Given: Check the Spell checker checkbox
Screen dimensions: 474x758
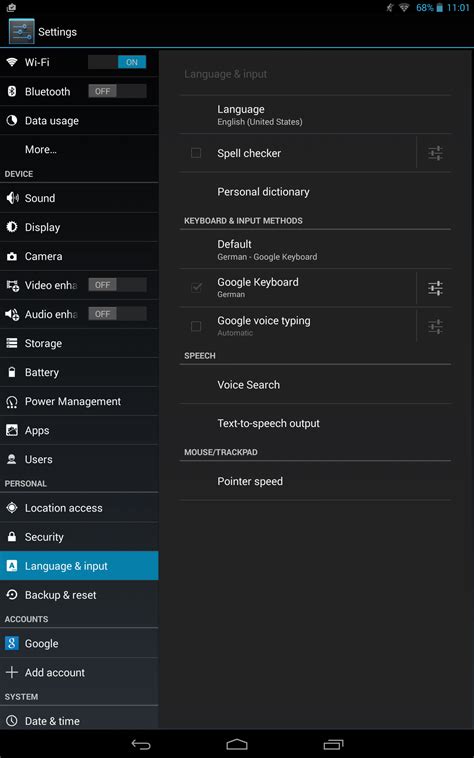Looking at the screenshot, I should (196, 153).
